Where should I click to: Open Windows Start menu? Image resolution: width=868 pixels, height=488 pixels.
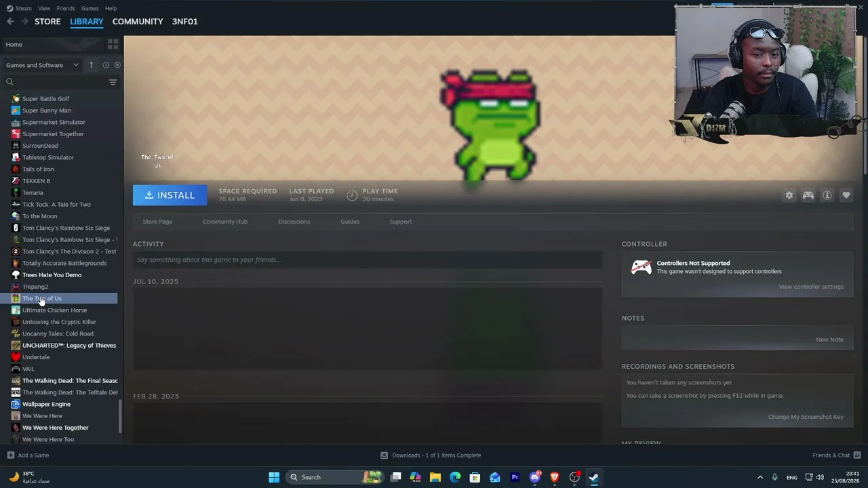point(274,477)
